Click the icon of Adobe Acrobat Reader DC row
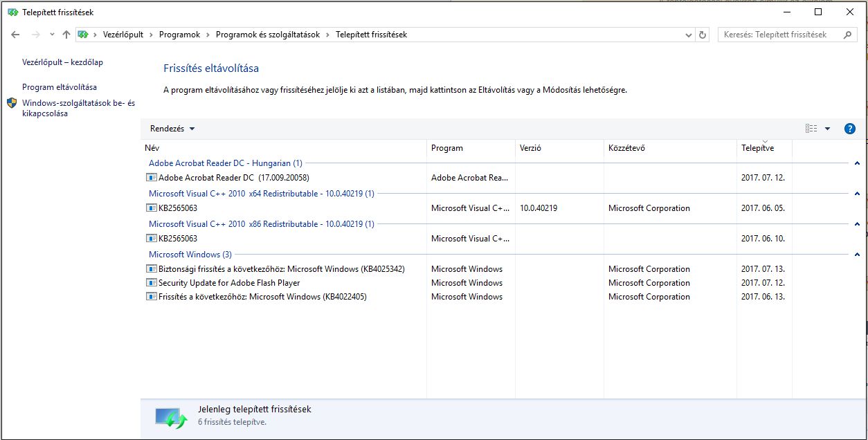This screenshot has width=868, height=440. pos(152,178)
